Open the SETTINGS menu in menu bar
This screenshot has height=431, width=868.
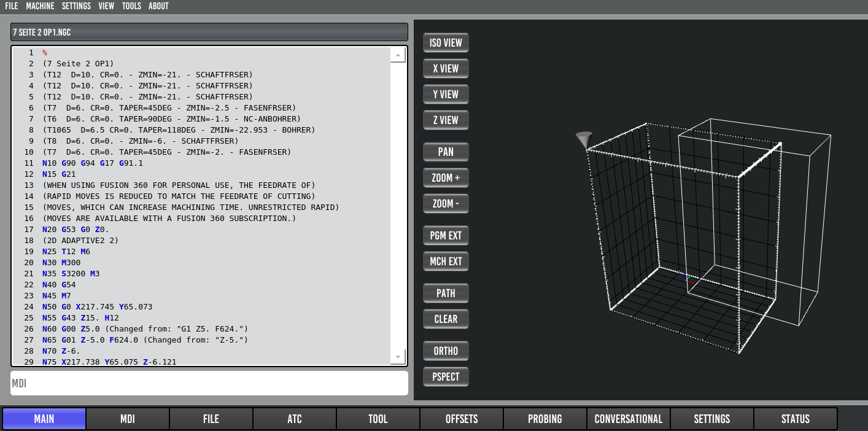click(x=76, y=6)
